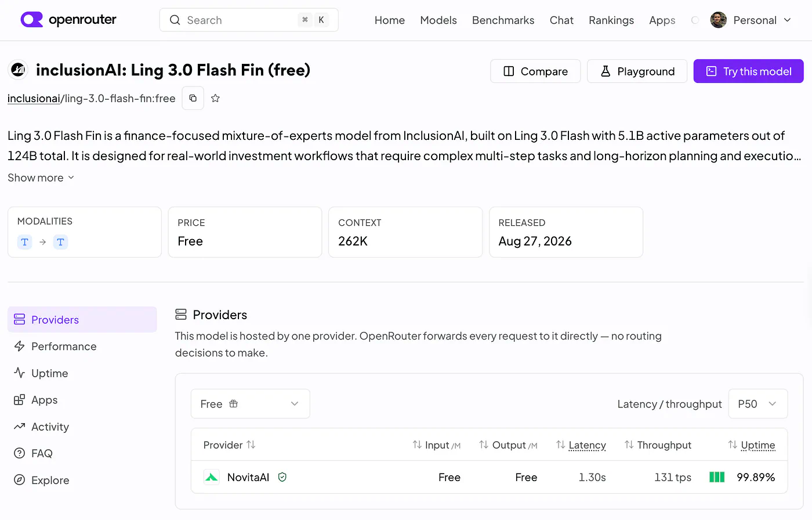Viewport: 812px width, 520px height.
Task: Click the NovitaAI provider name
Action: click(x=248, y=477)
